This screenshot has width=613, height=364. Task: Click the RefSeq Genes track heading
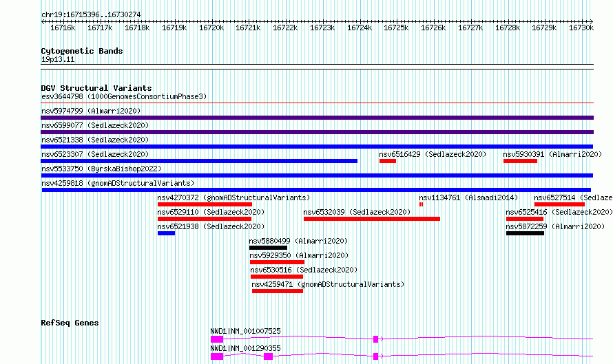[70, 323]
